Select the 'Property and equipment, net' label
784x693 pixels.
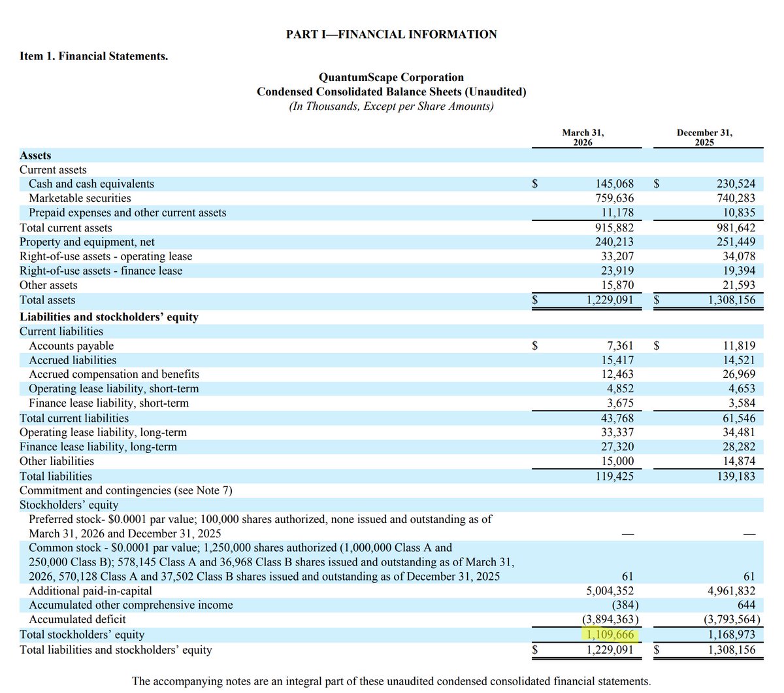click(87, 242)
